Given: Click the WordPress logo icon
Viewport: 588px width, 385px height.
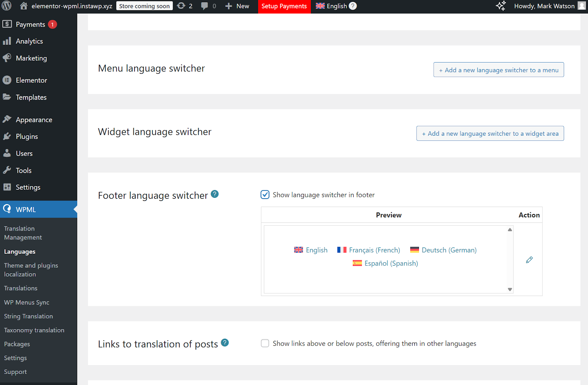Looking at the screenshot, I should click(x=7, y=6).
